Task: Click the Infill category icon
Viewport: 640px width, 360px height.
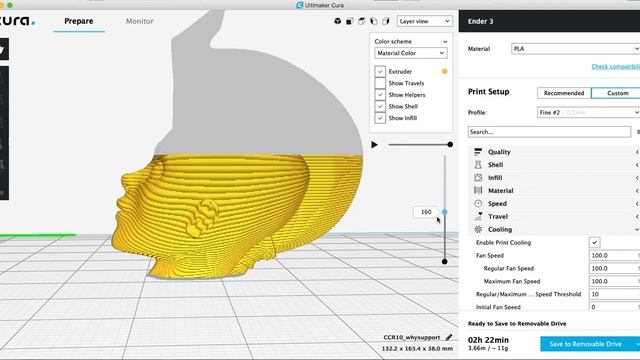Action: [x=478, y=178]
